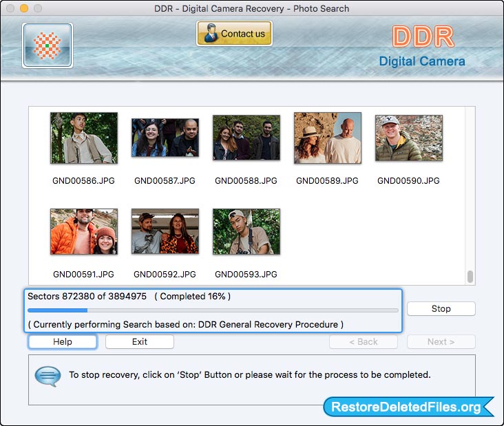Select the GND00588.JPG photo thumbnail
The width and height of the screenshot is (504, 426).
coord(246,138)
